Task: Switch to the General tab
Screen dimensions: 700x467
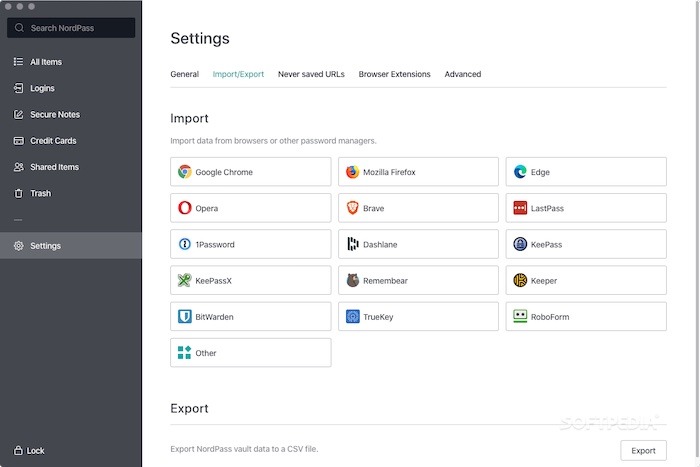Action: [184, 74]
